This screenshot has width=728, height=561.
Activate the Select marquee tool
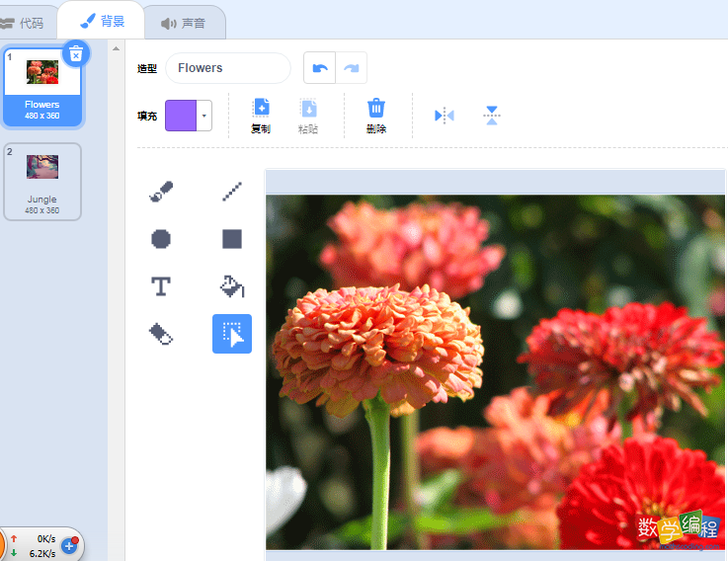point(232,334)
